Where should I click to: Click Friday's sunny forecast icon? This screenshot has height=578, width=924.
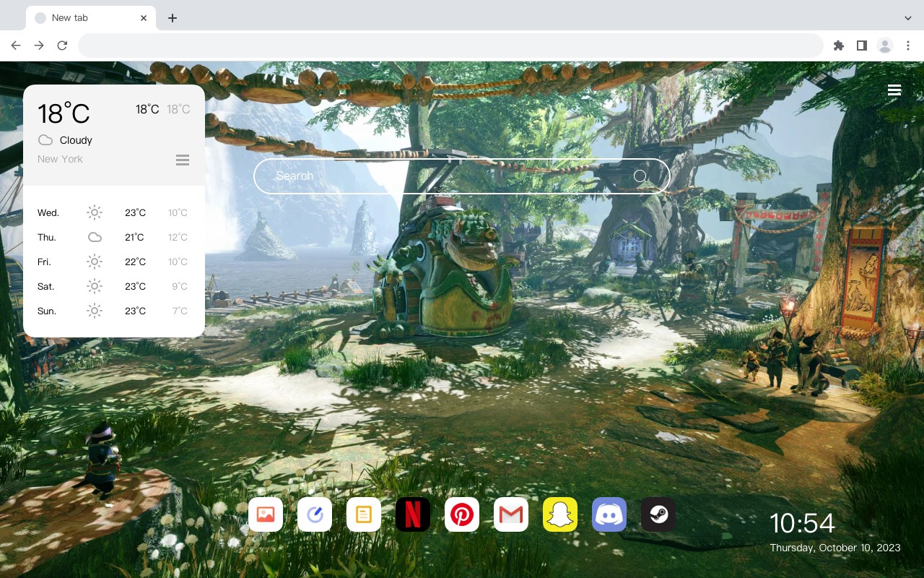95,262
